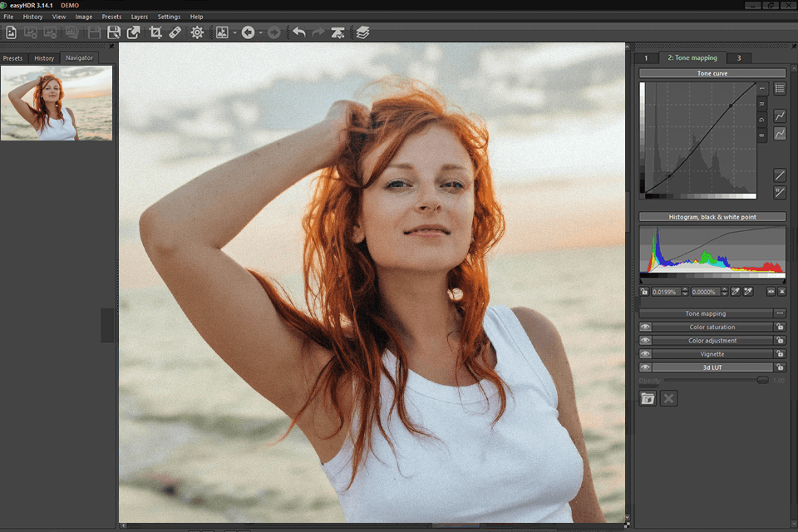Viewport: 798px width, 532px height.
Task: Click the Histogram, black & white point header
Action: pos(711,216)
